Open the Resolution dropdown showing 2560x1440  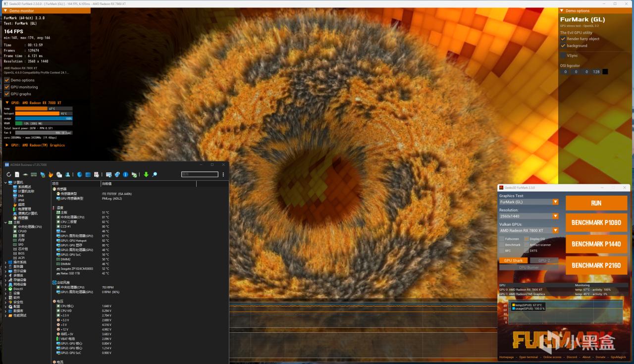tap(528, 216)
